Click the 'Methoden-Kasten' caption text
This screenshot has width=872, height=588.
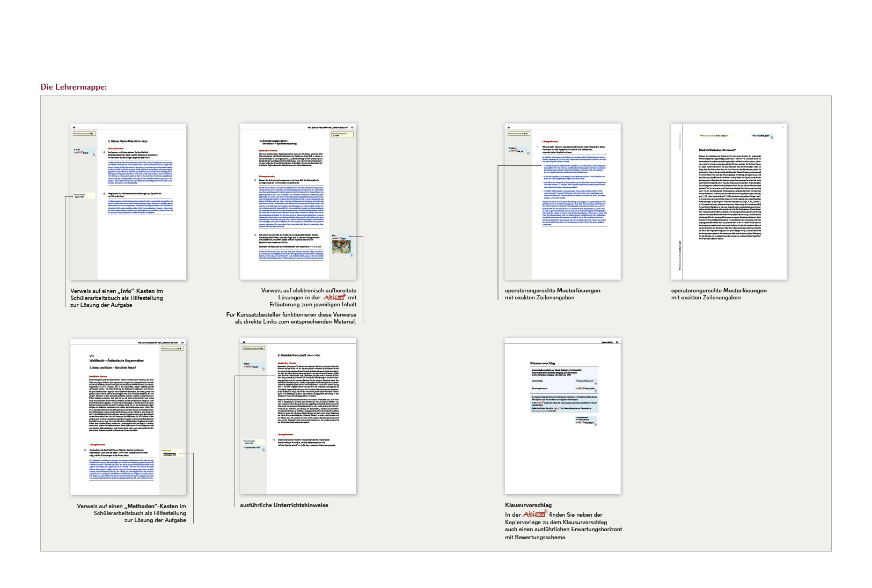(x=131, y=513)
